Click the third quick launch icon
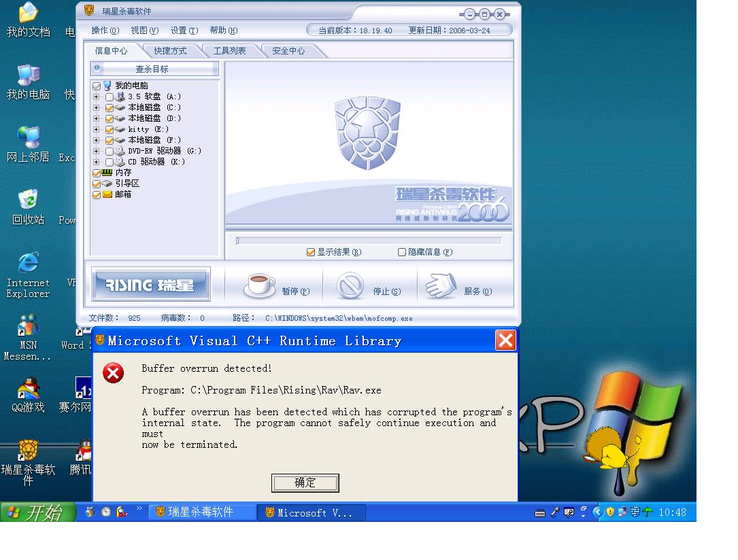Viewport: 738px width, 560px height. (122, 512)
